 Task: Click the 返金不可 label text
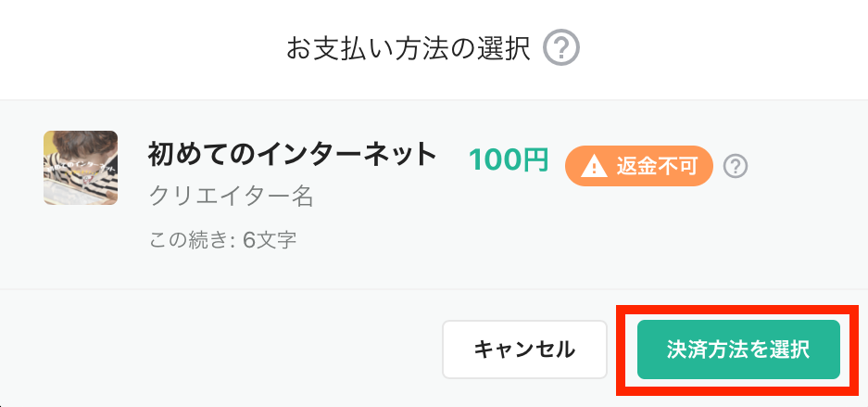coord(657,166)
